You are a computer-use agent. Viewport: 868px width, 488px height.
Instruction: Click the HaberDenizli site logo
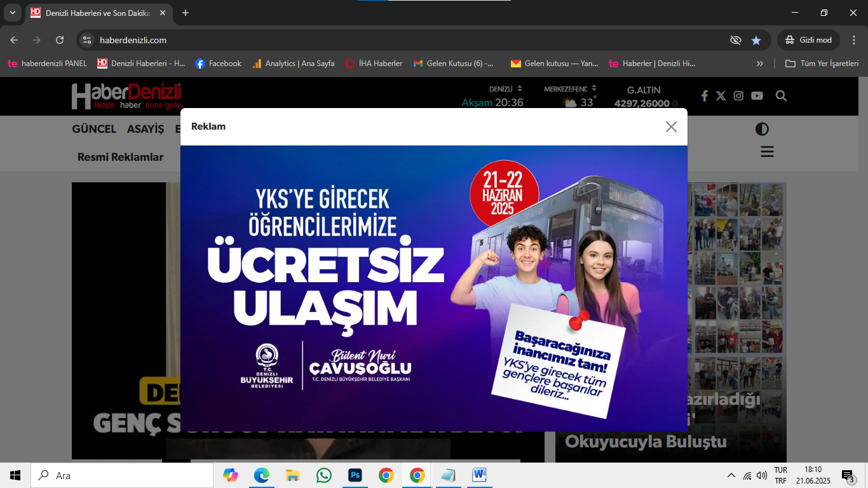point(126,96)
